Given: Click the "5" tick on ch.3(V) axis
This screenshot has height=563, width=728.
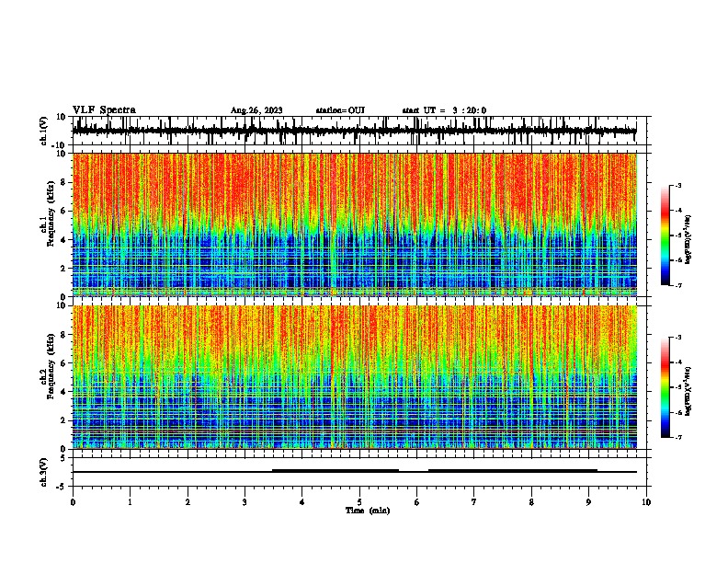Looking at the screenshot, I should coord(63,458).
